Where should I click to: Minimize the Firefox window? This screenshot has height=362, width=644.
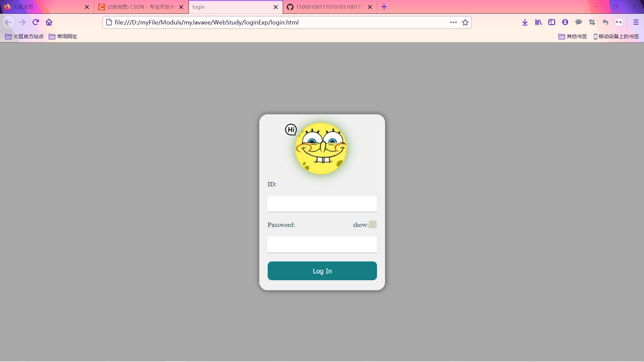point(596,7)
